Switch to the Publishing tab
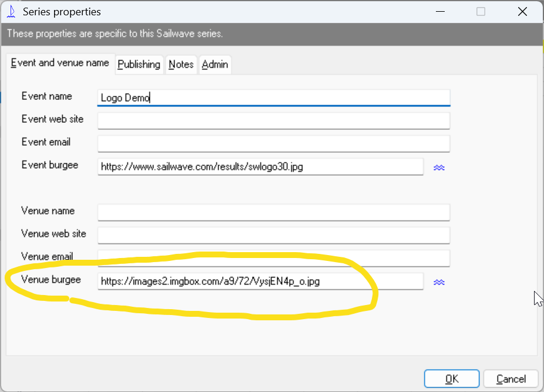This screenshot has width=544, height=392. (x=139, y=65)
